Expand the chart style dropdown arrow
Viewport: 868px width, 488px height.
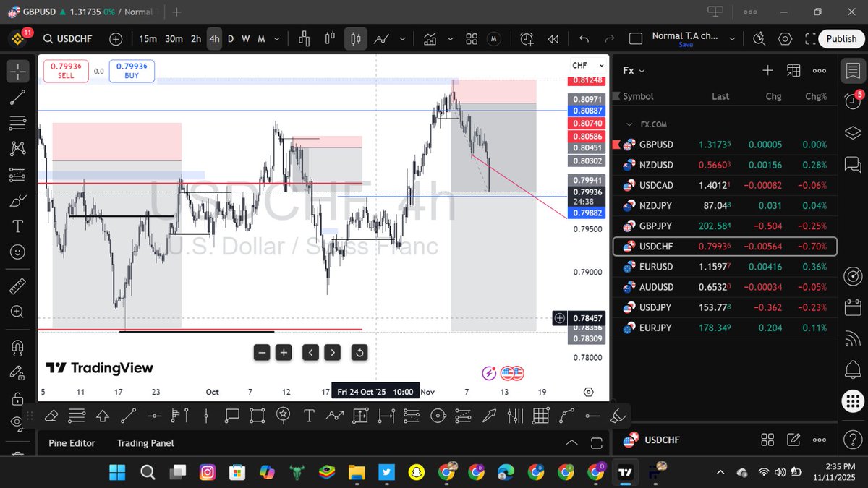pos(402,39)
